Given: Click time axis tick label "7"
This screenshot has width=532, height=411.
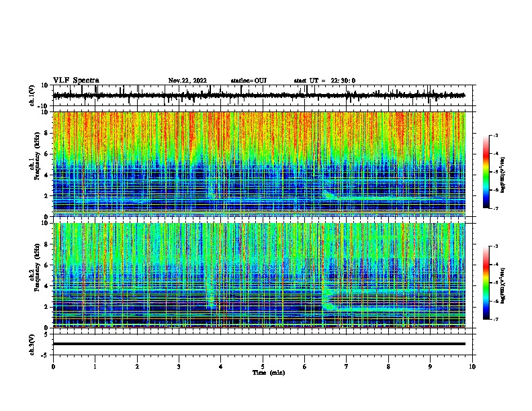Looking at the screenshot, I should (x=347, y=367).
